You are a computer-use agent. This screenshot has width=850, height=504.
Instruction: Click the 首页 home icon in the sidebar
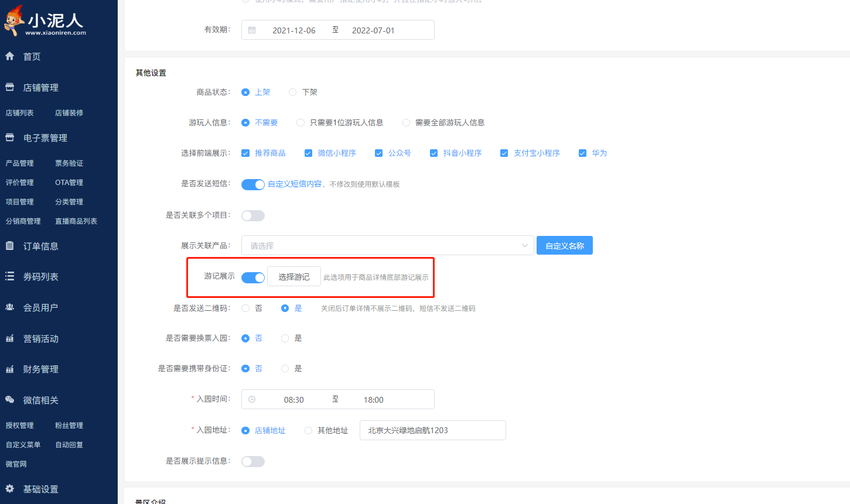[10, 56]
